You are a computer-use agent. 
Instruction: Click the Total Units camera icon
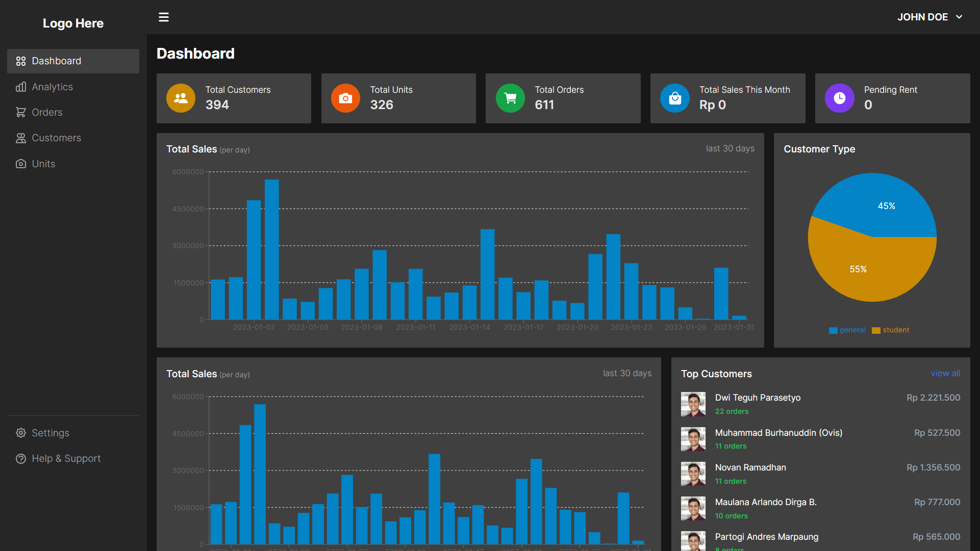[x=345, y=98]
